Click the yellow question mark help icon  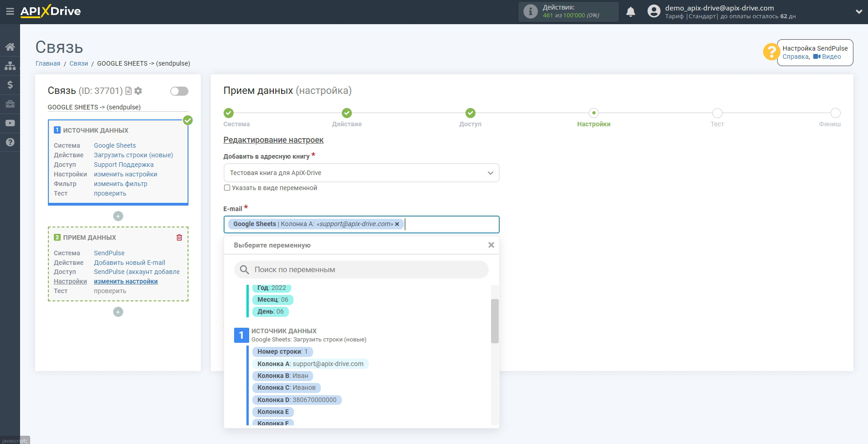[x=771, y=52]
